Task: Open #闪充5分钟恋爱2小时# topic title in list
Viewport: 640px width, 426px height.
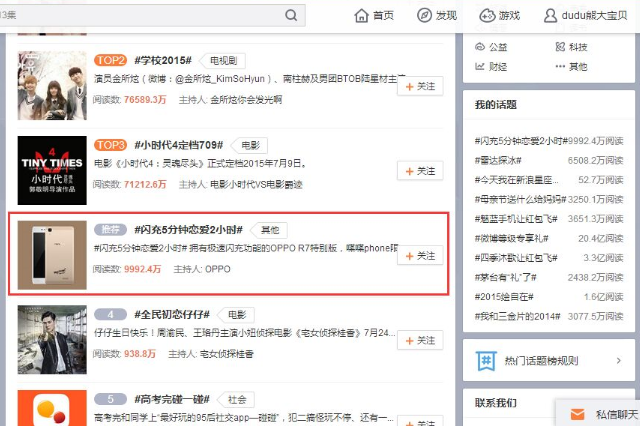Action: tap(189, 230)
